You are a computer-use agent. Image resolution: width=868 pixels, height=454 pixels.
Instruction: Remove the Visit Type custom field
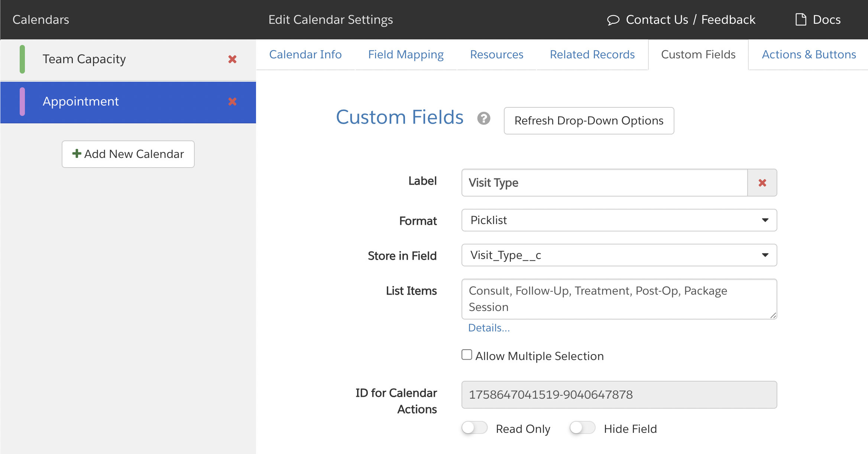point(762,183)
